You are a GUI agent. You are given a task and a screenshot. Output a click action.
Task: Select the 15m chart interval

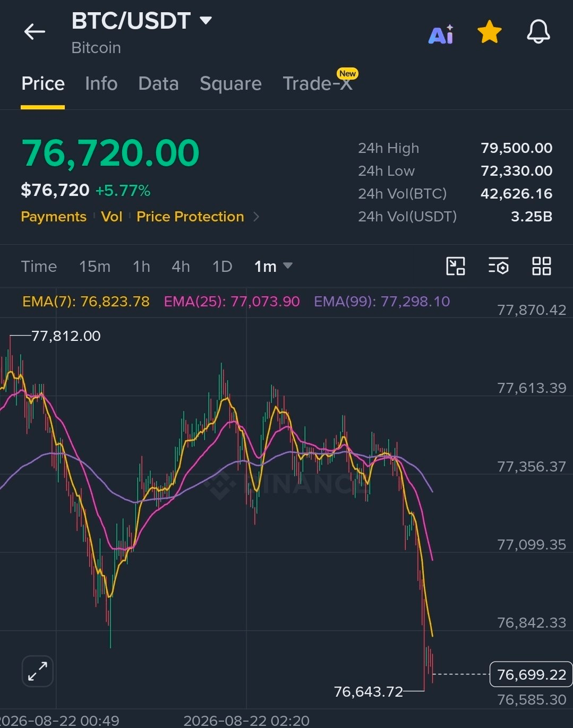click(95, 266)
